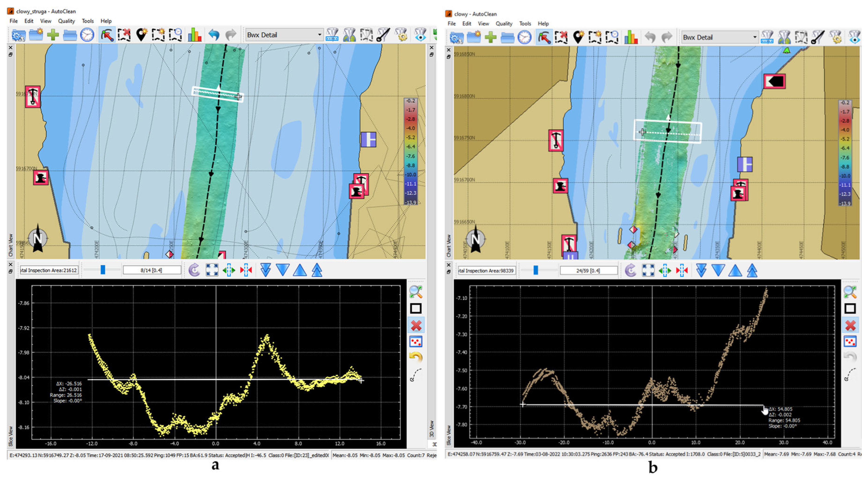The width and height of the screenshot is (868, 481).
Task: Click the purple refresh arrow in right slice toolbar
Action: [x=630, y=271]
